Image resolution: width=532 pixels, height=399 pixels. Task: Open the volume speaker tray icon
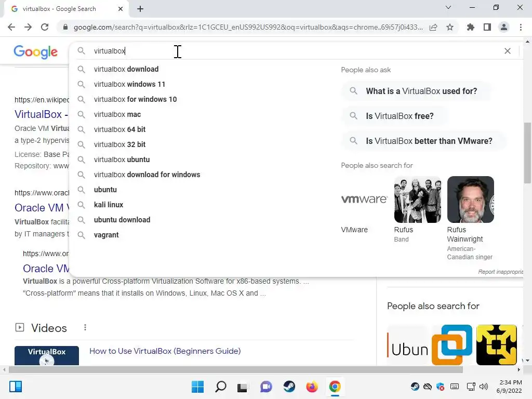pos(484,387)
